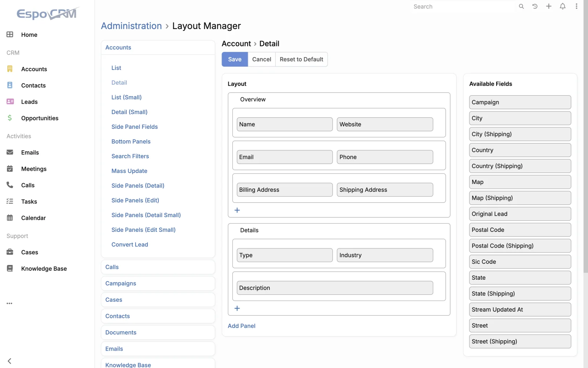The height and width of the screenshot is (368, 588).
Task: Select the Stream Updated At field
Action: click(520, 309)
